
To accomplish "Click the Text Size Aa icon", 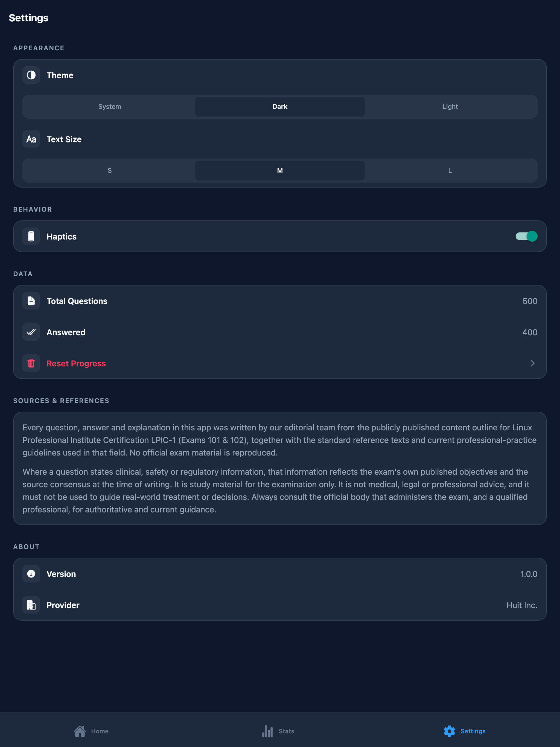I will pyautogui.click(x=31, y=139).
